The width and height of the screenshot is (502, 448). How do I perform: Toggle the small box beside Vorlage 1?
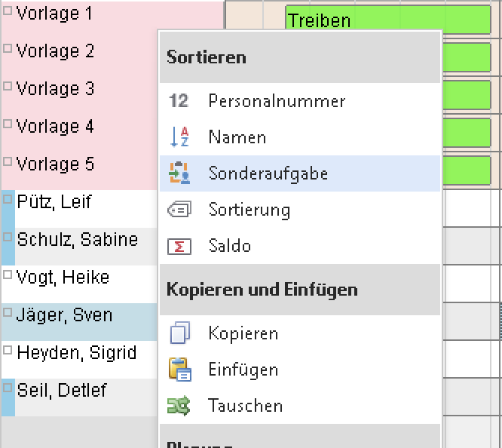tap(8, 11)
